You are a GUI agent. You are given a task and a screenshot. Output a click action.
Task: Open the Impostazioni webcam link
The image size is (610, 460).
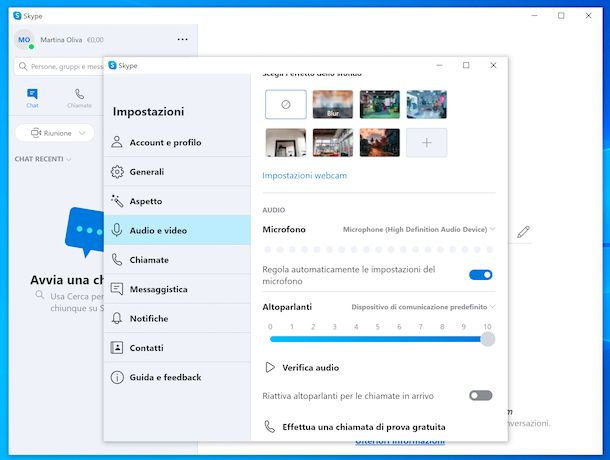(305, 176)
